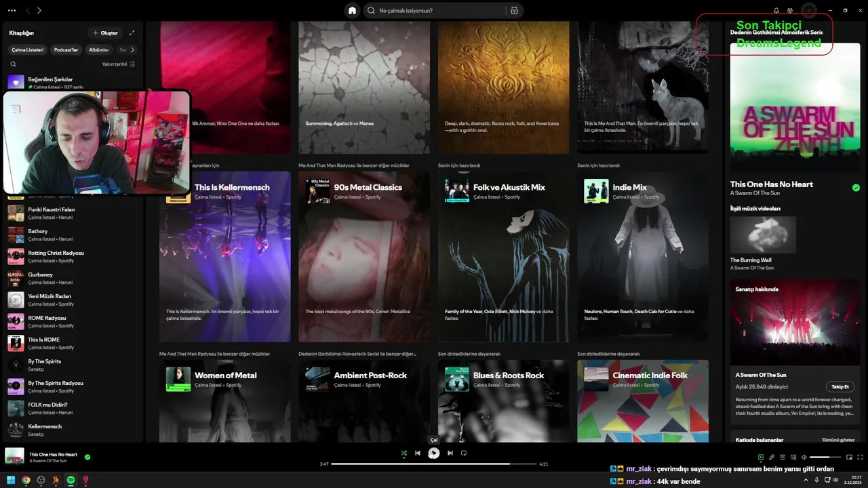
Task: Go back with the left arrow
Action: tap(28, 10)
